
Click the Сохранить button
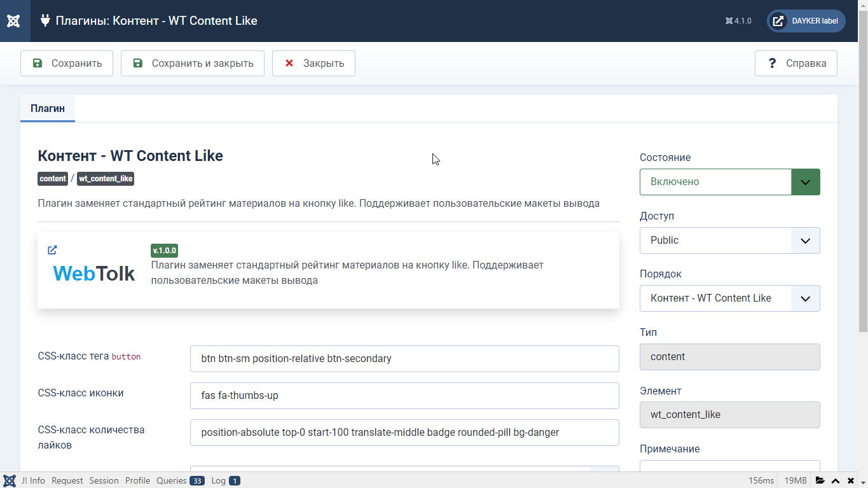tap(67, 64)
